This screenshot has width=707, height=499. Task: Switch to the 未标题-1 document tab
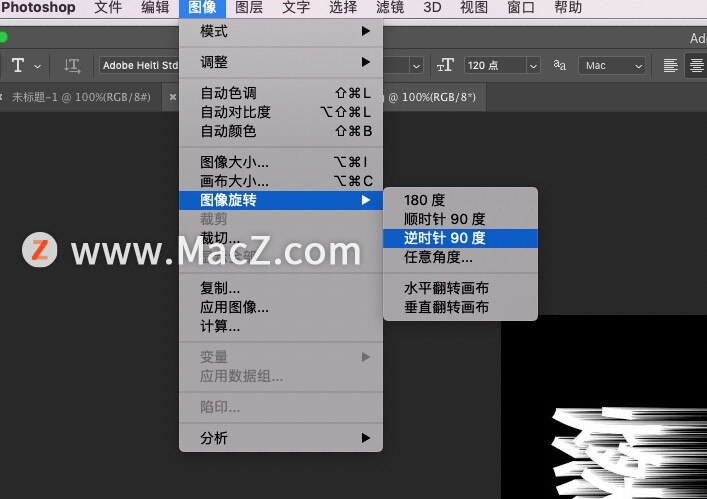(81, 97)
